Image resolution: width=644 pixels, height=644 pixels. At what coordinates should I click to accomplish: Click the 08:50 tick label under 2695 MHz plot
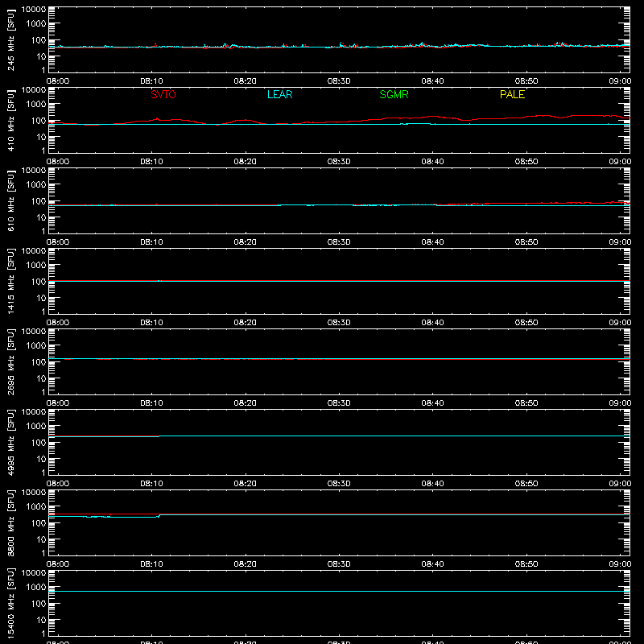[526, 403]
